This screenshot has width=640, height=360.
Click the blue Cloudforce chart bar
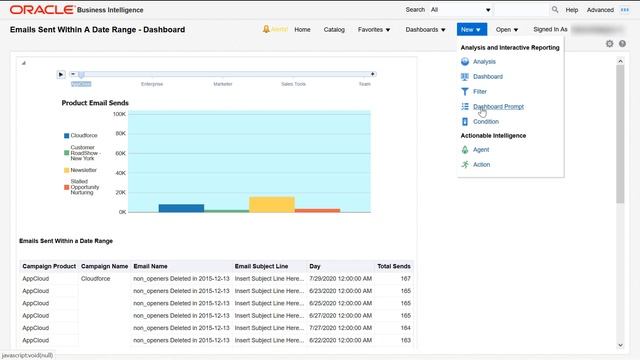click(x=181, y=208)
